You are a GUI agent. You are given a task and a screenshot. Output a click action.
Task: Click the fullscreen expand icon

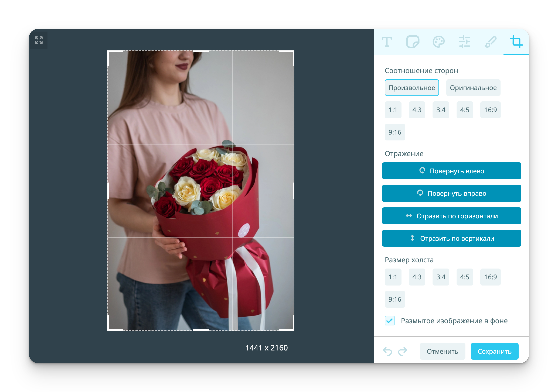[x=39, y=40]
